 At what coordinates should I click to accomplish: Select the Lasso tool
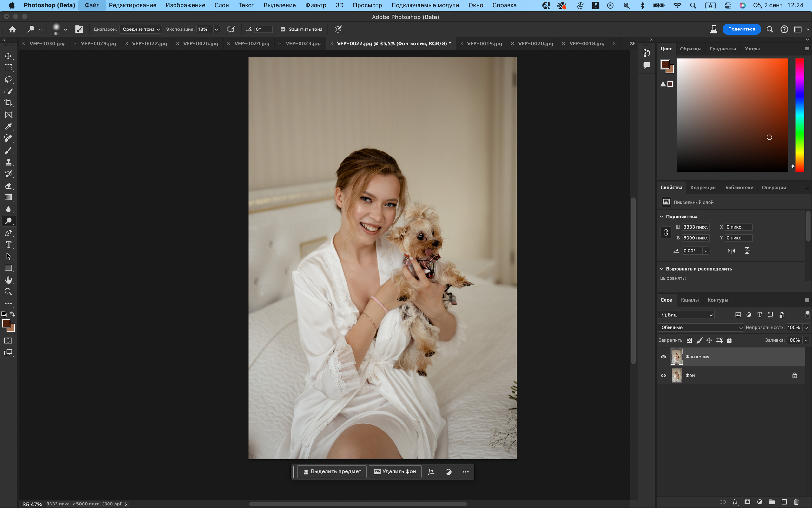click(x=8, y=80)
